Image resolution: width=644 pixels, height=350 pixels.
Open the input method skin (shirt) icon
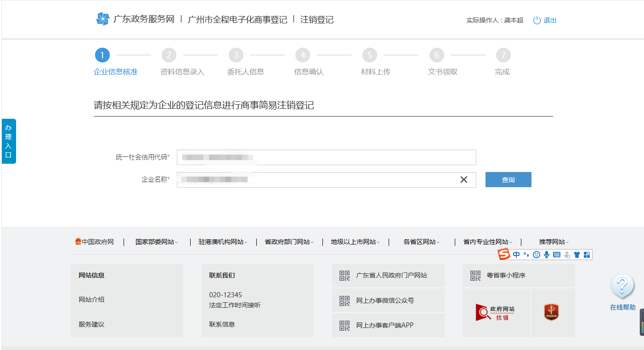[577, 255]
